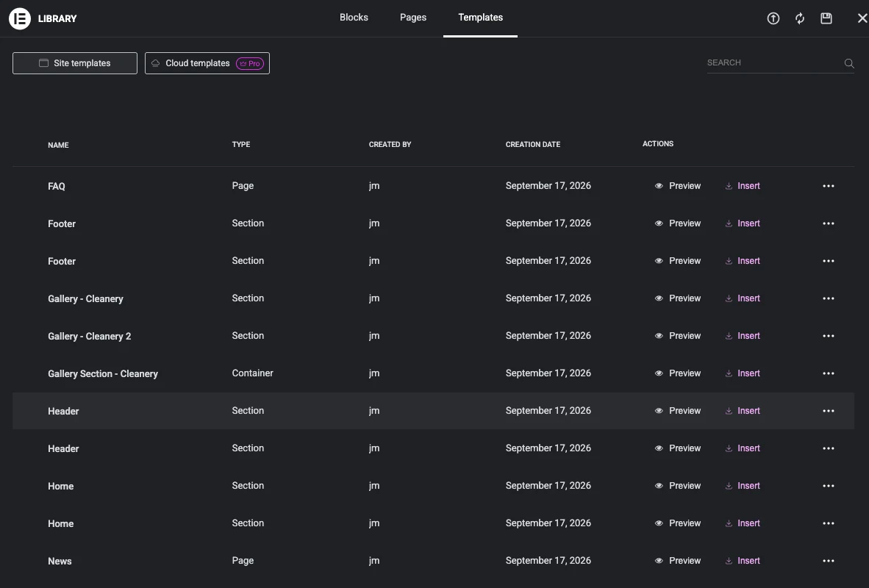Insert the FAQ template

tap(743, 186)
